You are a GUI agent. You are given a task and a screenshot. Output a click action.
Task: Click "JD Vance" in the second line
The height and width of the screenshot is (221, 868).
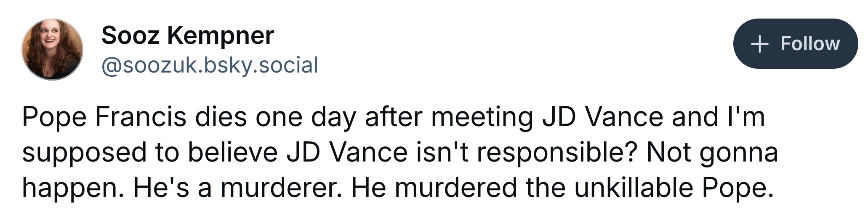pos(347,152)
